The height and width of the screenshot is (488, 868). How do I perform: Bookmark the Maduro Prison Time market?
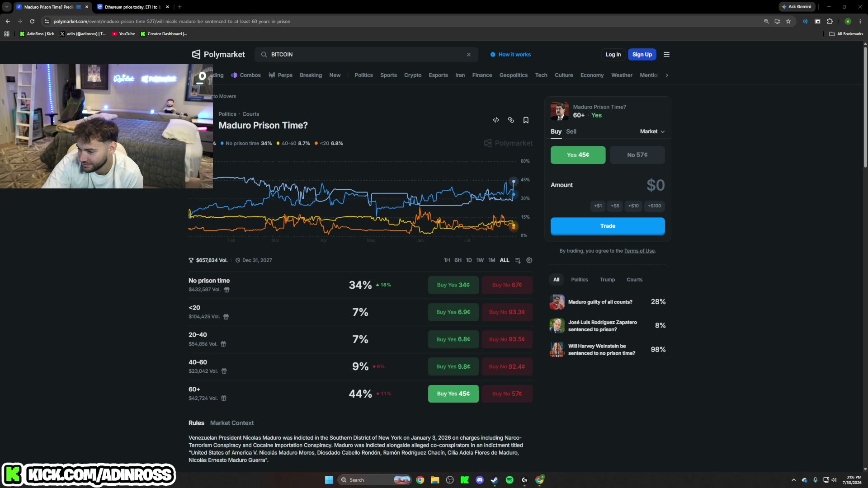click(x=526, y=120)
